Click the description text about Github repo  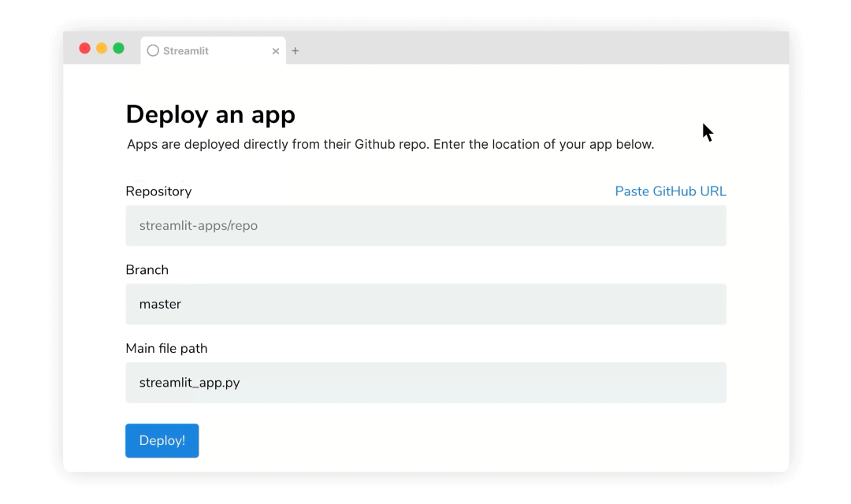click(390, 145)
